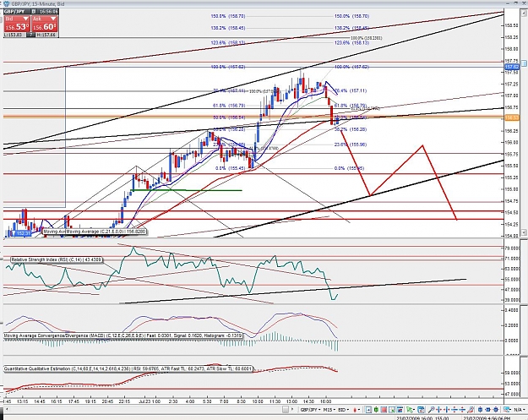Click the Moving Average (C,21,E,0.0) label
The height and width of the screenshot is (420, 528).
tap(106, 232)
